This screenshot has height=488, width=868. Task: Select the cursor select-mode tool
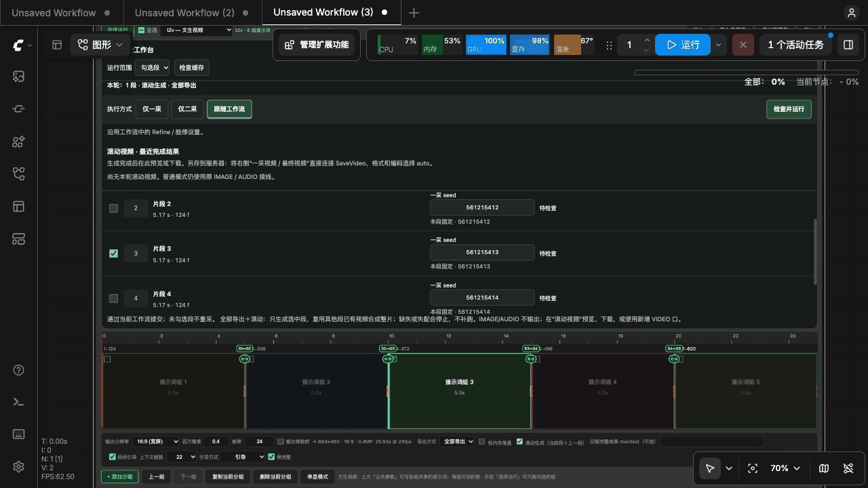(x=709, y=468)
